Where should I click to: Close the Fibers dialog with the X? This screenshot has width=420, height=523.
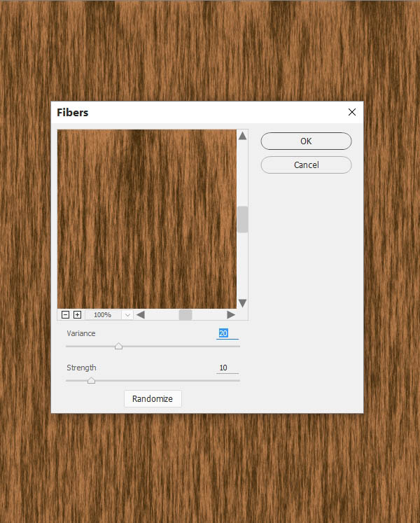[x=352, y=112]
